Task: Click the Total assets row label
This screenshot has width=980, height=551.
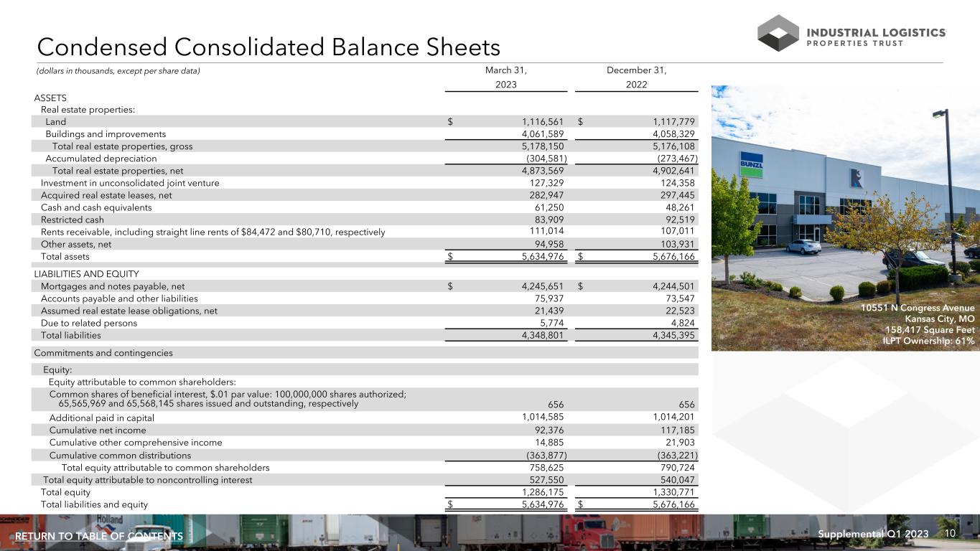Action: click(65, 256)
